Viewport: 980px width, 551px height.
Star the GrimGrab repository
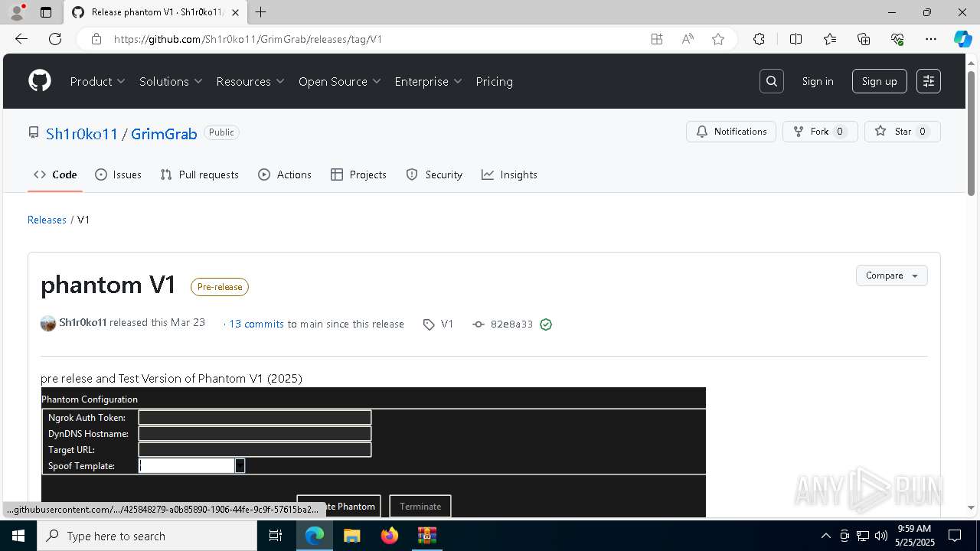pos(903,132)
